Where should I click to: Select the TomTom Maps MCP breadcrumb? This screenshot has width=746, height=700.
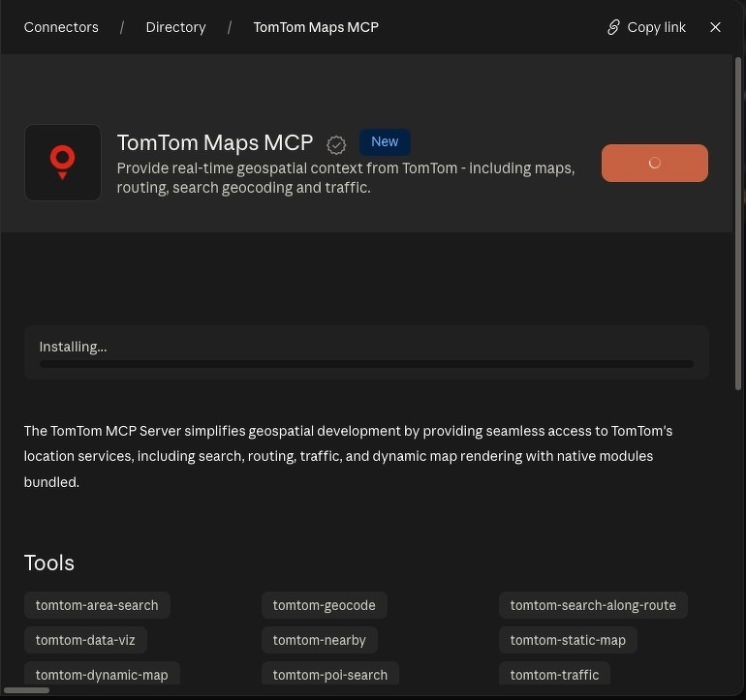click(x=316, y=27)
